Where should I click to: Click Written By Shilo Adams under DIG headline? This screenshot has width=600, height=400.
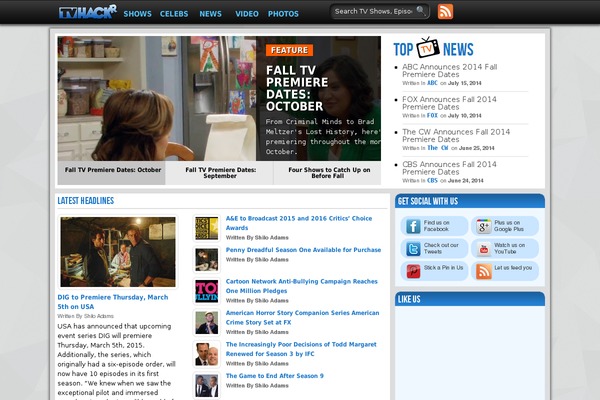[x=85, y=316]
